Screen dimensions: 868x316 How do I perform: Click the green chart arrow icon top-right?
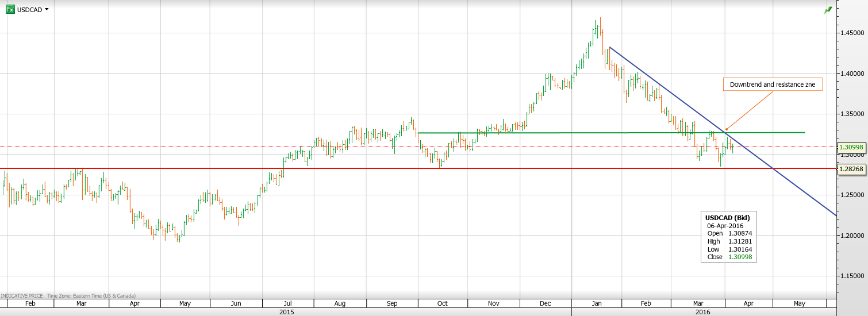coord(828,10)
